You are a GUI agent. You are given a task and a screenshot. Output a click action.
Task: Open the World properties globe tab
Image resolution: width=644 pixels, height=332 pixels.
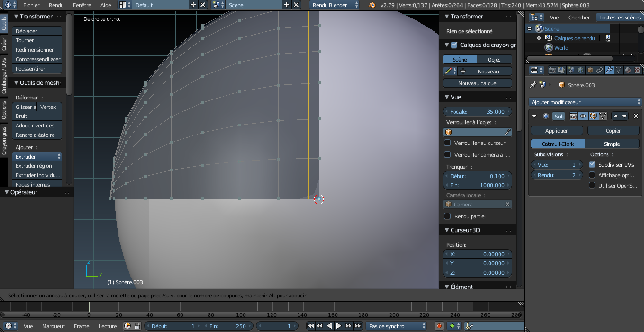(581, 70)
